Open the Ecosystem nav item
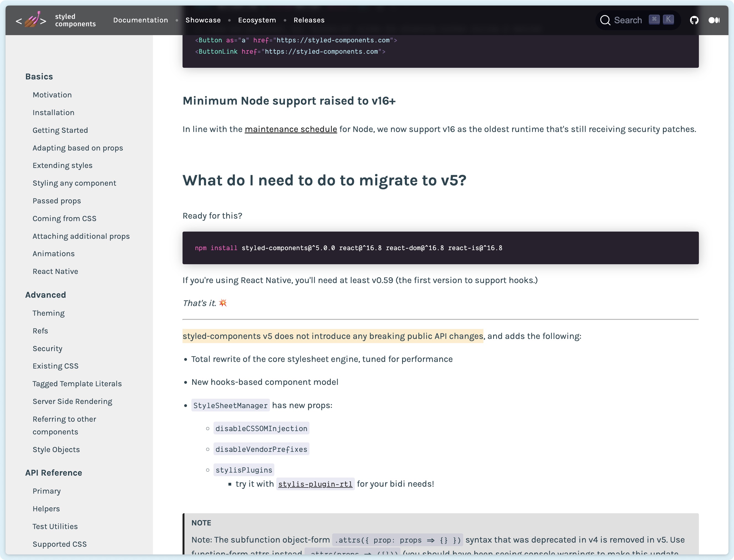 pyautogui.click(x=257, y=20)
